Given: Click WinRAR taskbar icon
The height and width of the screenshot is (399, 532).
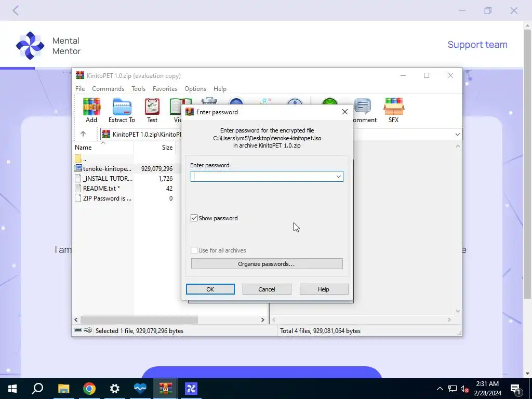Looking at the screenshot, I should pos(166,389).
